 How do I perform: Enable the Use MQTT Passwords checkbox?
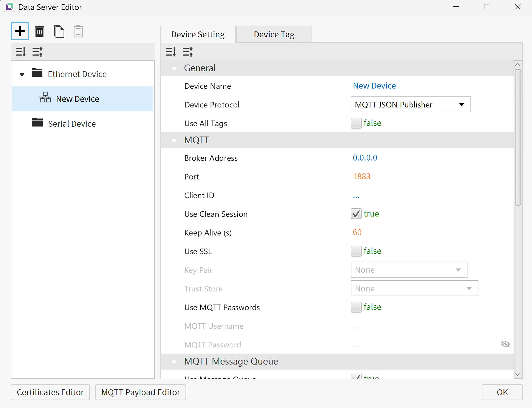point(356,307)
